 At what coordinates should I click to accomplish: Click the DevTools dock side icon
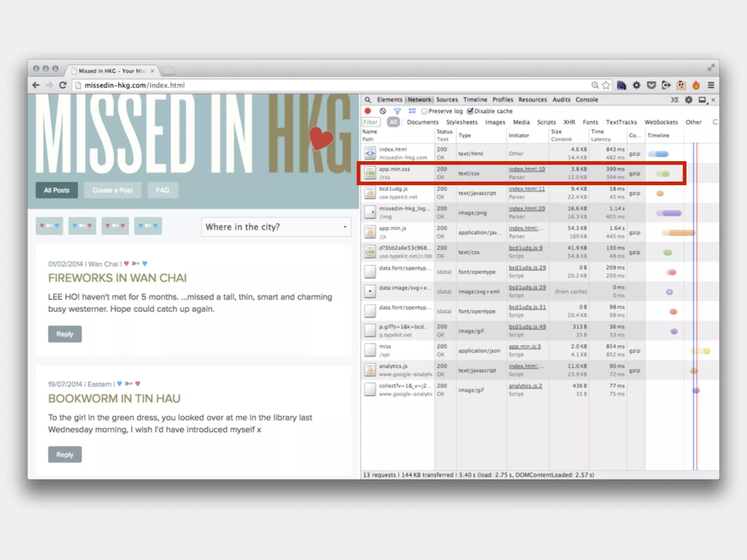click(702, 100)
